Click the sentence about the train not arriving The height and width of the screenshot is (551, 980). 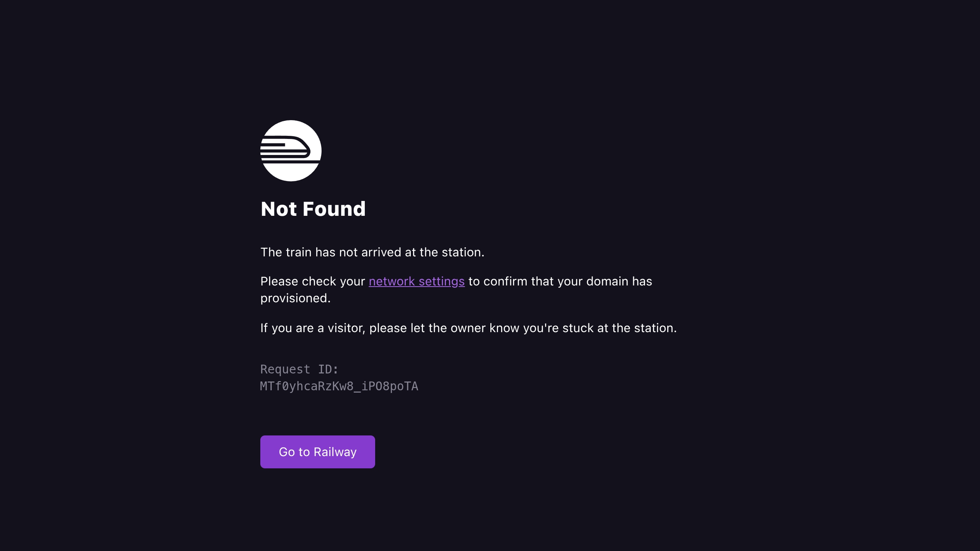coord(372,252)
